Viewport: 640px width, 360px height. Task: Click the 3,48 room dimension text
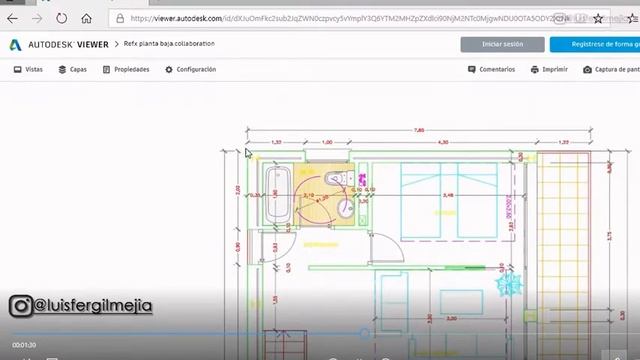pos(448,195)
